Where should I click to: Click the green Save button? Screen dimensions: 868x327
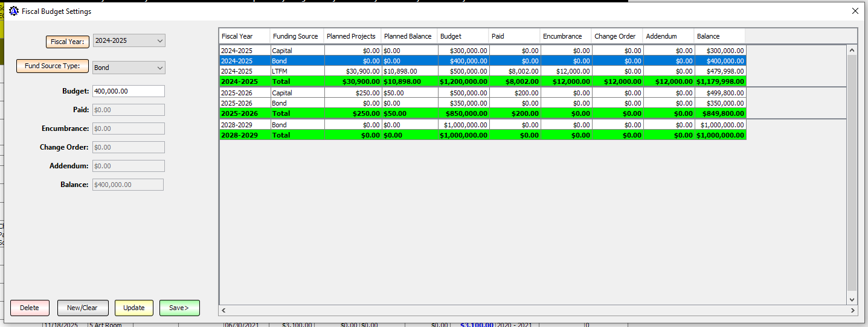pyautogui.click(x=179, y=308)
